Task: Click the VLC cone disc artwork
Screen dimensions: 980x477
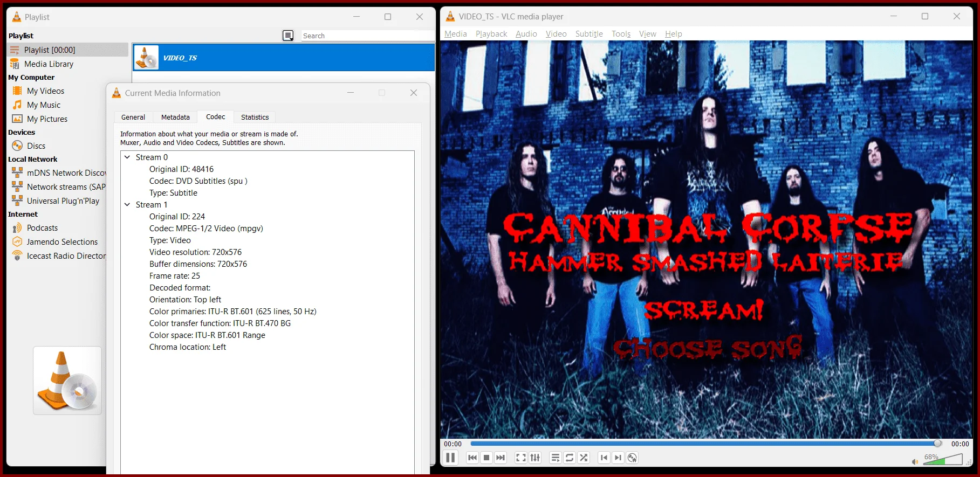Action: (67, 381)
